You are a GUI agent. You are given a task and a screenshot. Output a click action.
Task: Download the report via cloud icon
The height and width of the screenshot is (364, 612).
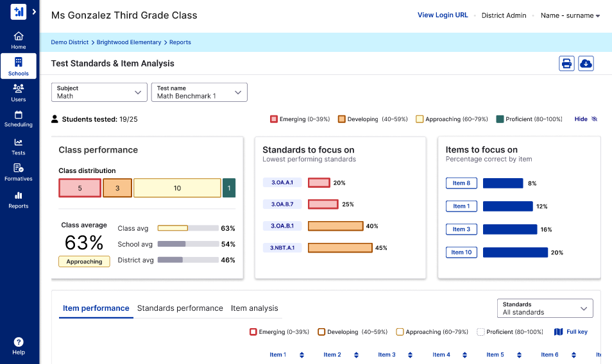click(586, 63)
